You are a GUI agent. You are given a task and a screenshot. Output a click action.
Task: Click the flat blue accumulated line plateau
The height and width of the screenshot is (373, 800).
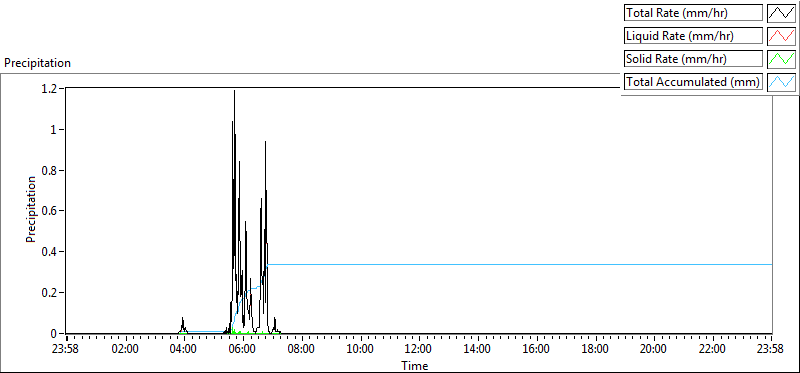coord(520,264)
